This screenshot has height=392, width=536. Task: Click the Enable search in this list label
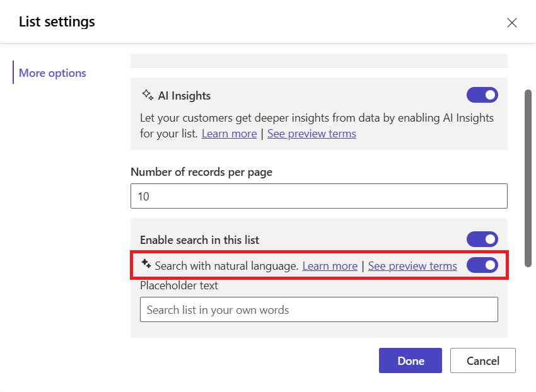click(199, 239)
